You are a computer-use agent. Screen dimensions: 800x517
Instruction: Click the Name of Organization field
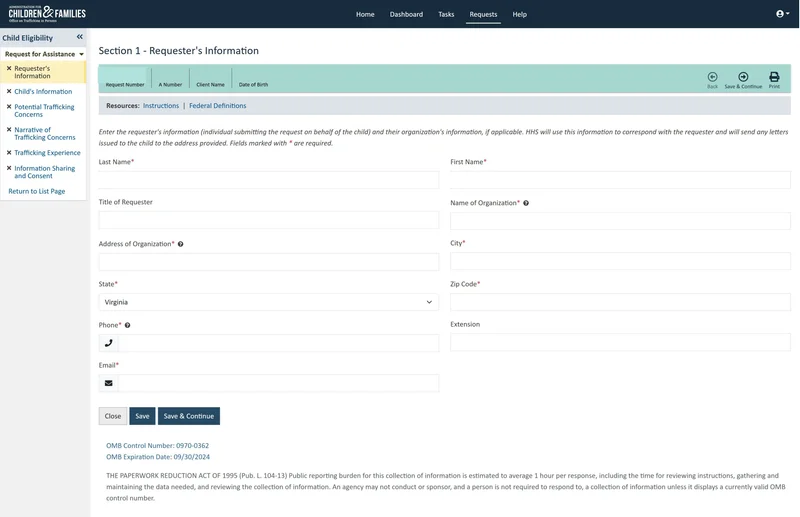[x=620, y=221]
